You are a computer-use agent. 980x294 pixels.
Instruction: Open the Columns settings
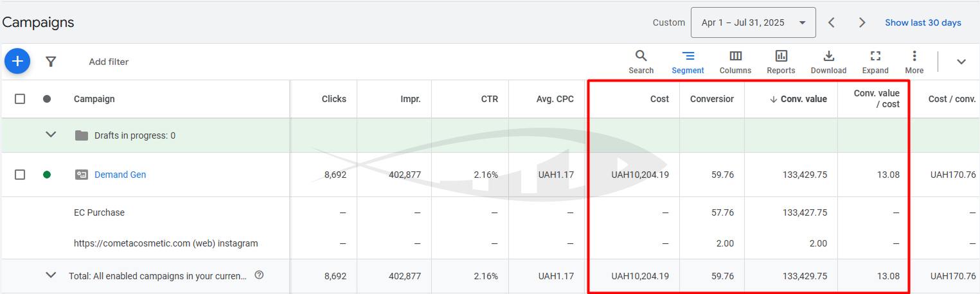(735, 62)
